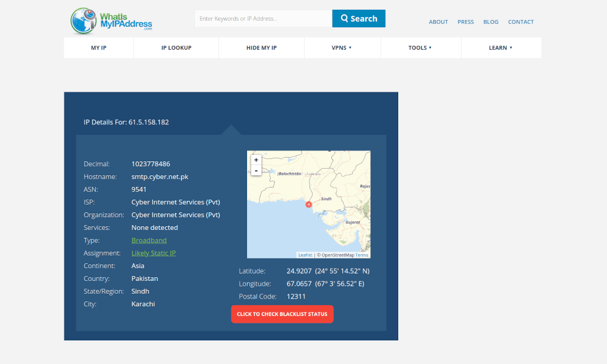Click the keywords or IP address field
This screenshot has width=607, height=364.
tap(263, 19)
